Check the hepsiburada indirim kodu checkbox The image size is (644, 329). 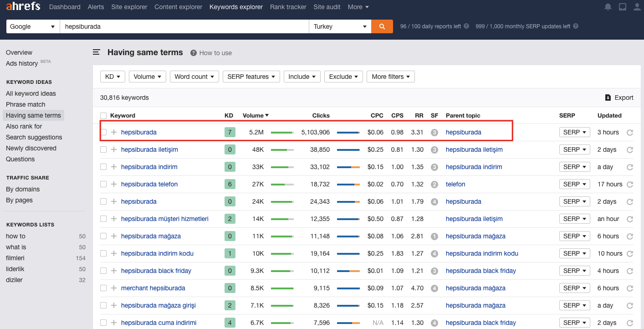103,253
